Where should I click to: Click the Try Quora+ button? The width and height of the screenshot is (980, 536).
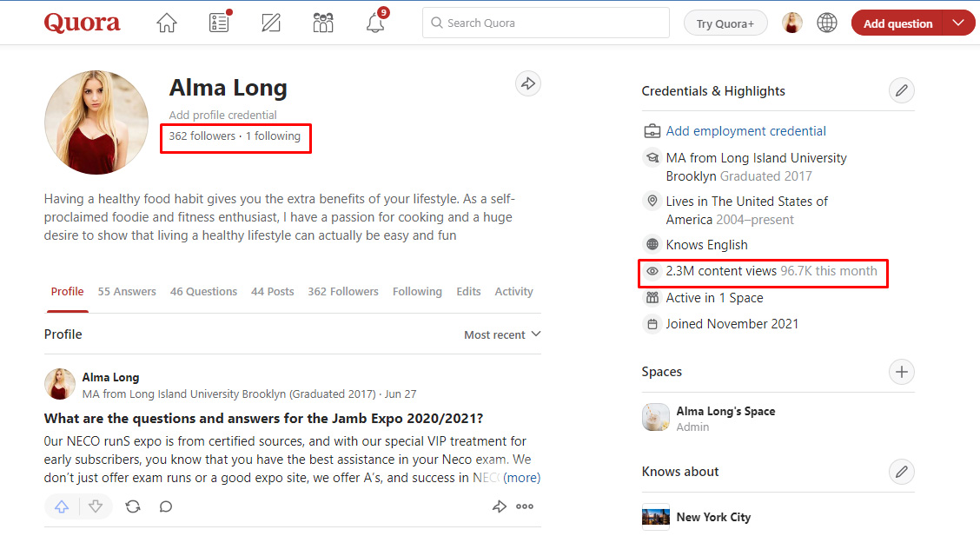(x=725, y=23)
